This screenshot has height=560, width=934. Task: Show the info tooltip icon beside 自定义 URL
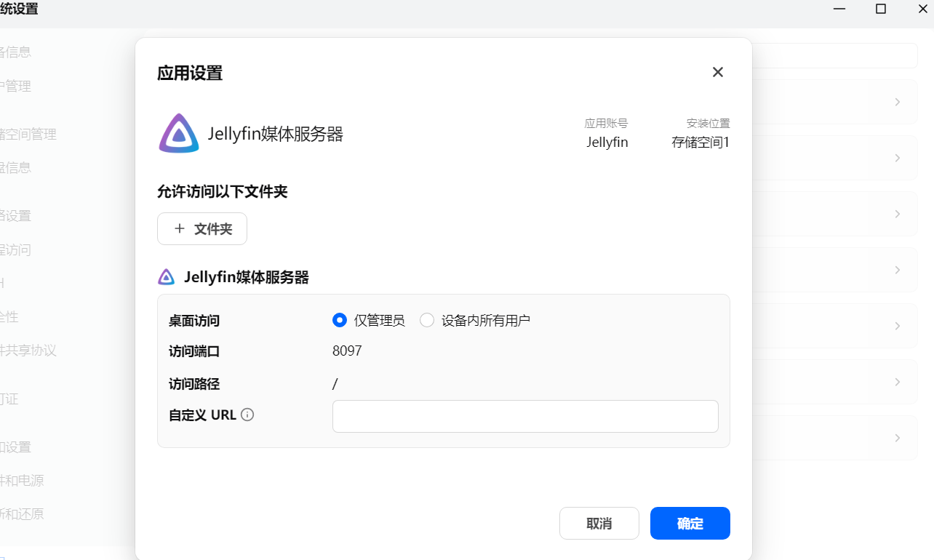(x=247, y=415)
